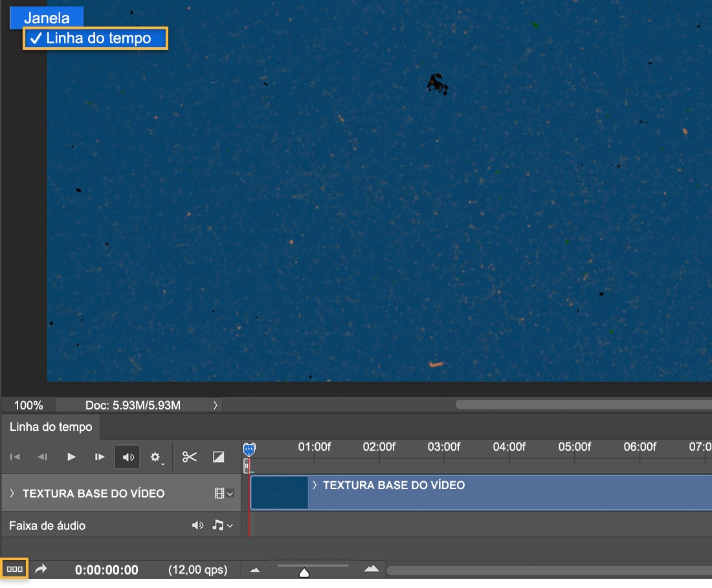Screen dimensions: 712x588
Task: Play the timeline animation
Action: (71, 457)
